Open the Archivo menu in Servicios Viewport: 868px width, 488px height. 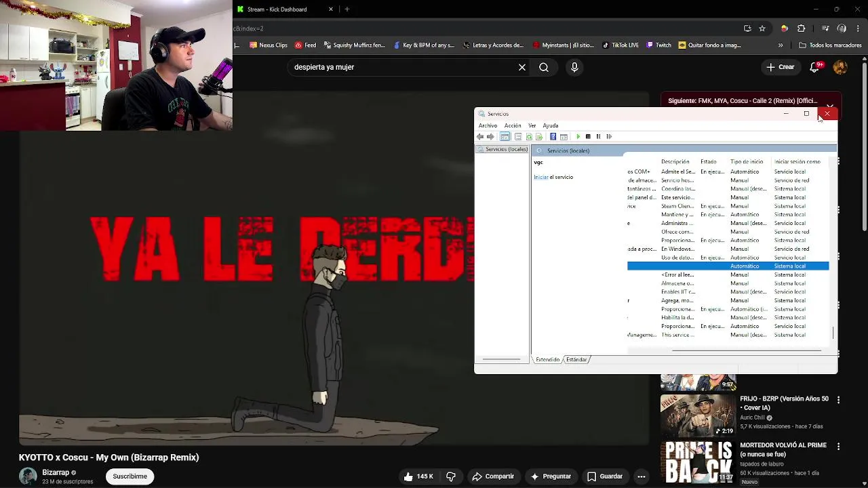click(488, 125)
